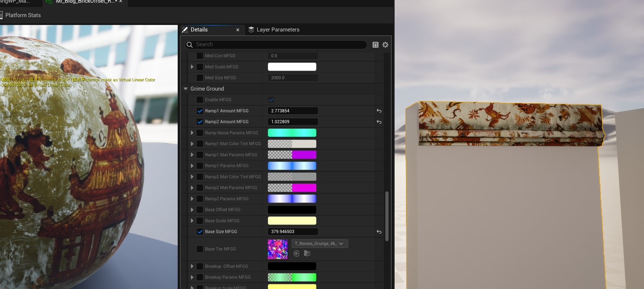Uncheck Ramp1 Amount MFGG override
Image resolution: width=644 pixels, height=289 pixels.
click(200, 111)
